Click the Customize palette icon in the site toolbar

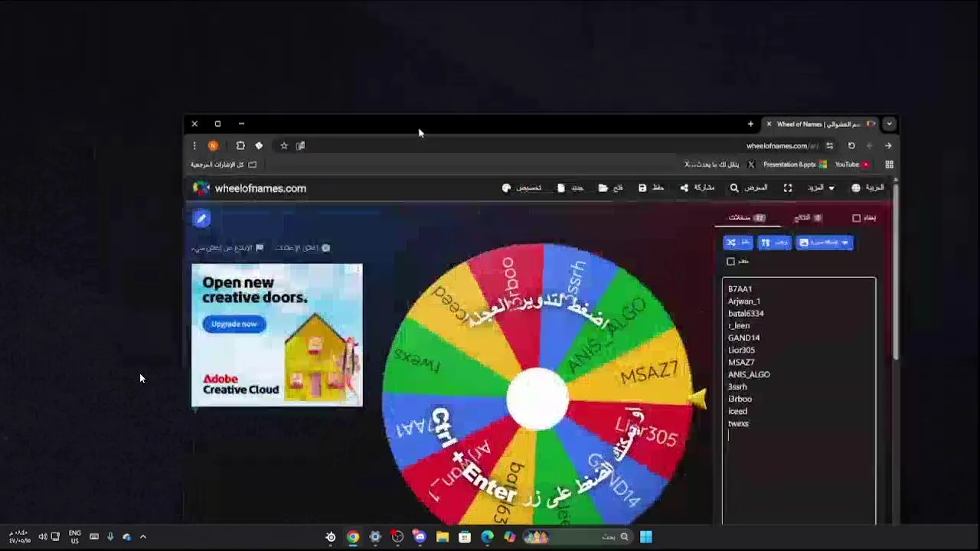coord(506,188)
